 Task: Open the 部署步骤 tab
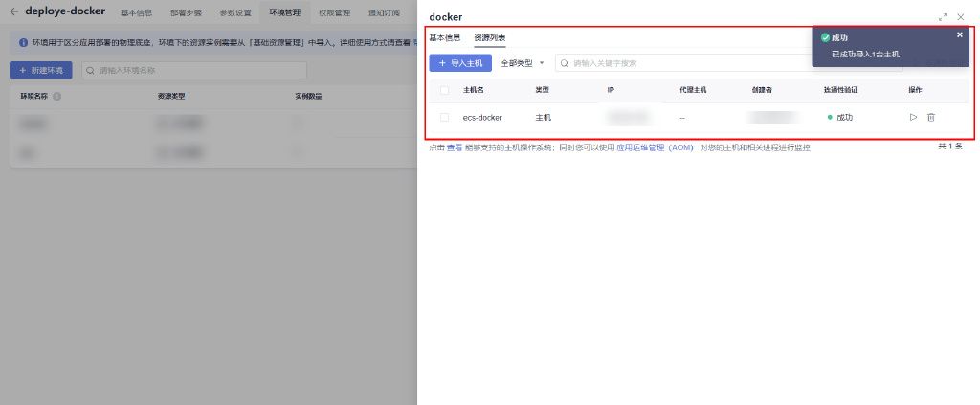[x=186, y=12]
